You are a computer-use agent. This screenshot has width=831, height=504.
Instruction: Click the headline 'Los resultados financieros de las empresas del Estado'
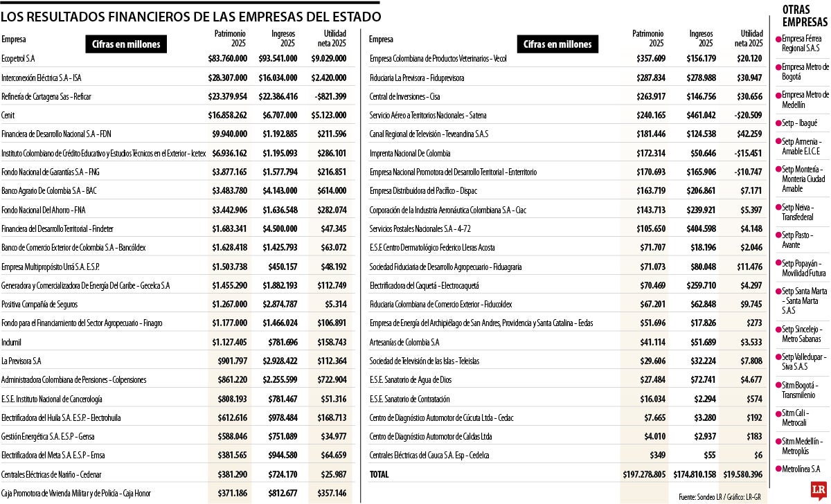[x=190, y=17]
